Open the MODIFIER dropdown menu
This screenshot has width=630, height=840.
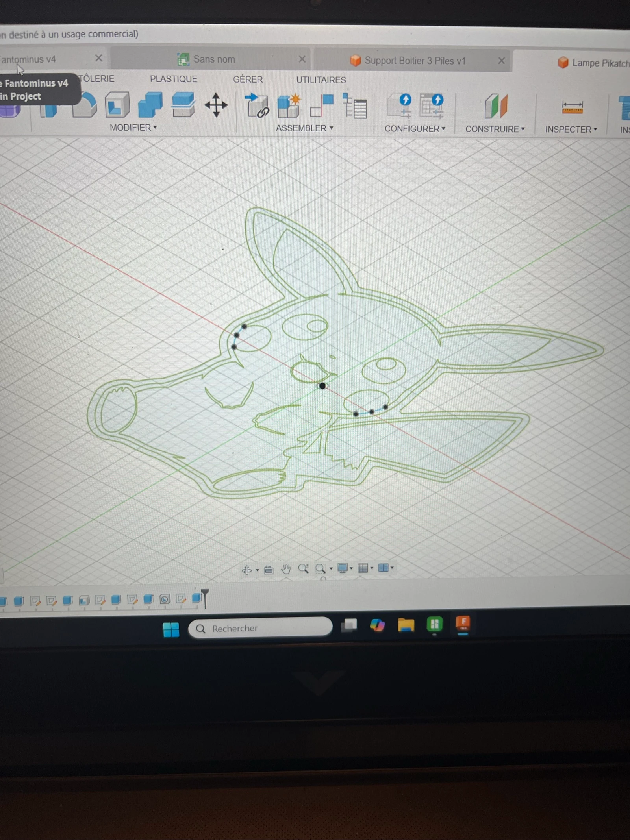[x=133, y=128]
